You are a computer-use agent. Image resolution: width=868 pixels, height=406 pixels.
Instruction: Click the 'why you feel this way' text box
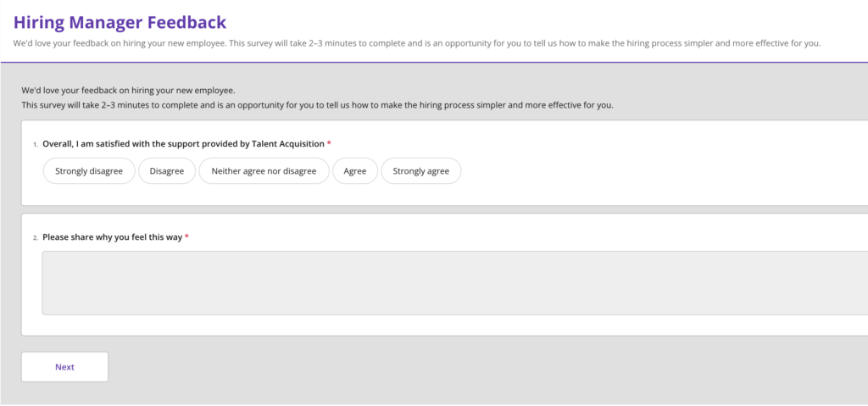pos(454,282)
